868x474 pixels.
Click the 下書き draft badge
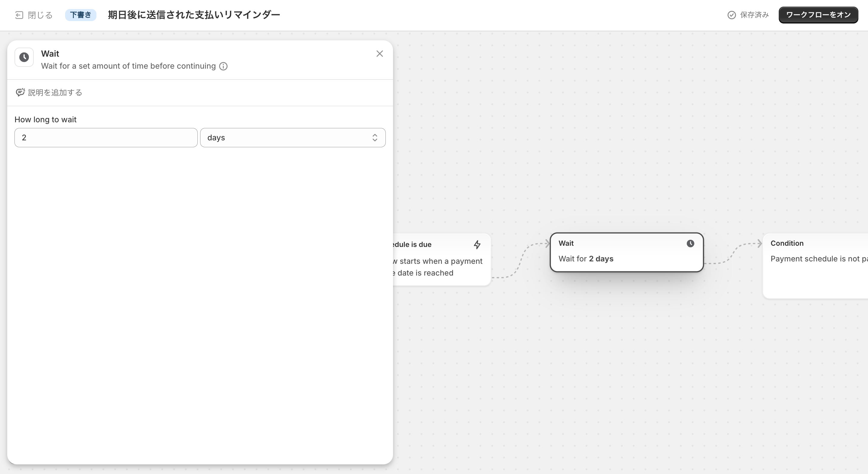click(80, 15)
